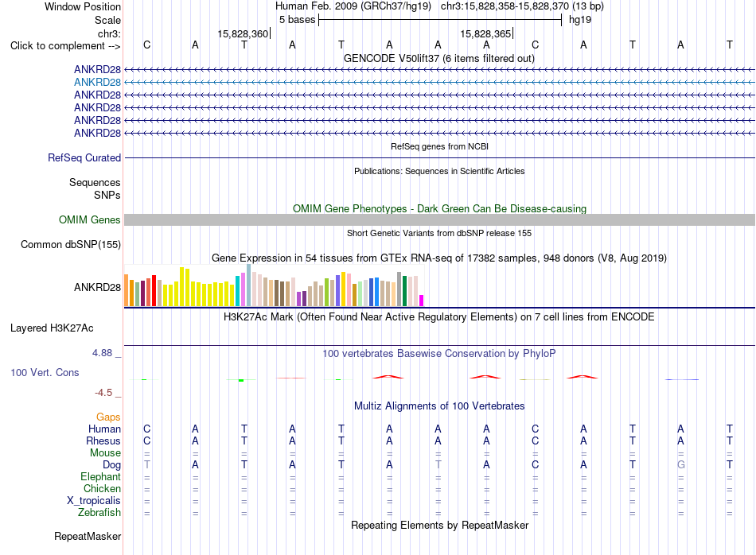Click the SNPs track label
Image resolution: width=756 pixels, height=555 pixels.
[107, 195]
